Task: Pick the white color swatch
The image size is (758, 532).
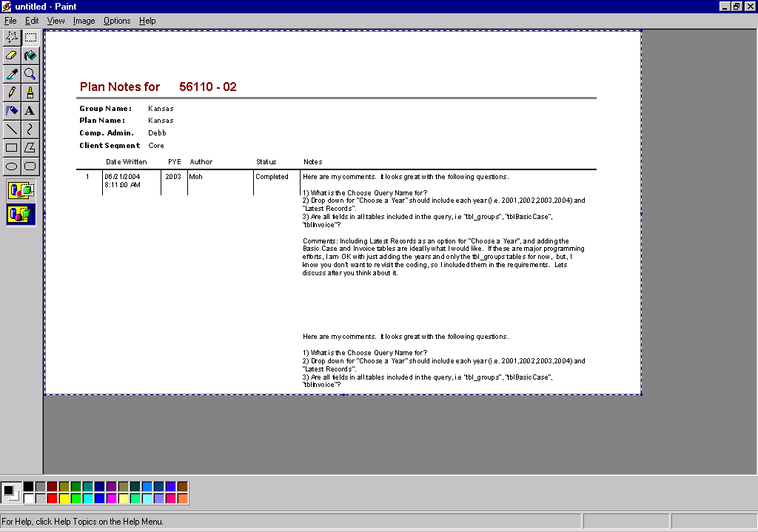Action: (29, 498)
